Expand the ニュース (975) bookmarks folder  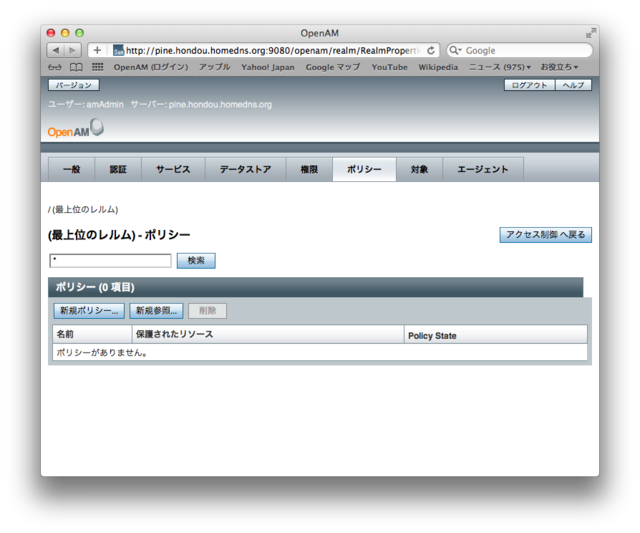coord(499,67)
